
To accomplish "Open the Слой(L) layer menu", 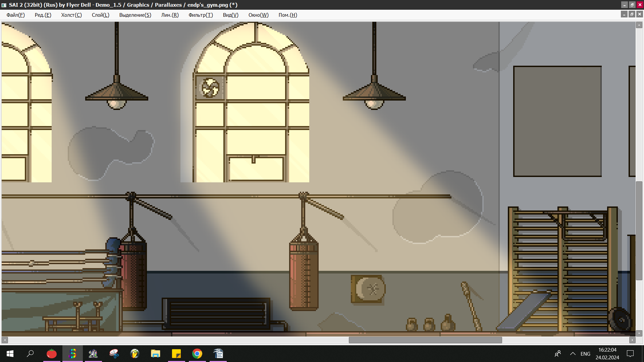I will pos(100,15).
